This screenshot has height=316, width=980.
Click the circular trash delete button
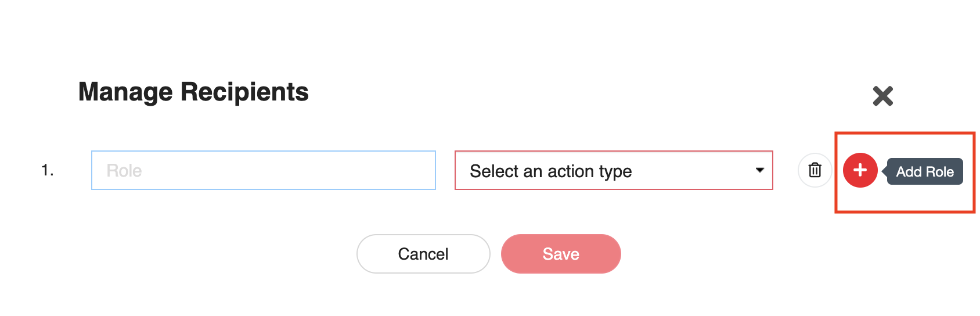[815, 170]
